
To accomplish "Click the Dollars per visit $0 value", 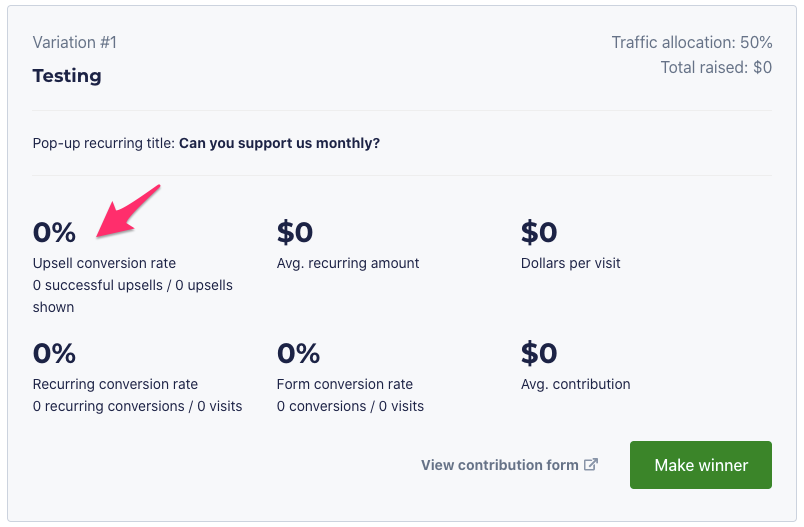I will coord(539,232).
